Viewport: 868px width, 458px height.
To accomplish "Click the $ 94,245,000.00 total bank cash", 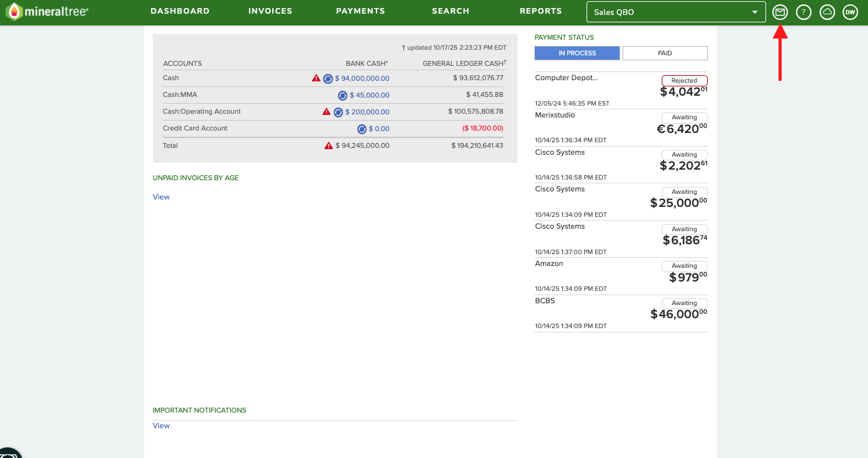I will click(x=362, y=145).
